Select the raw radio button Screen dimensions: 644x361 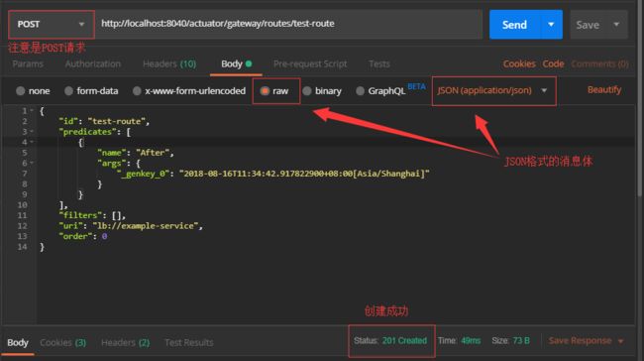[265, 91]
